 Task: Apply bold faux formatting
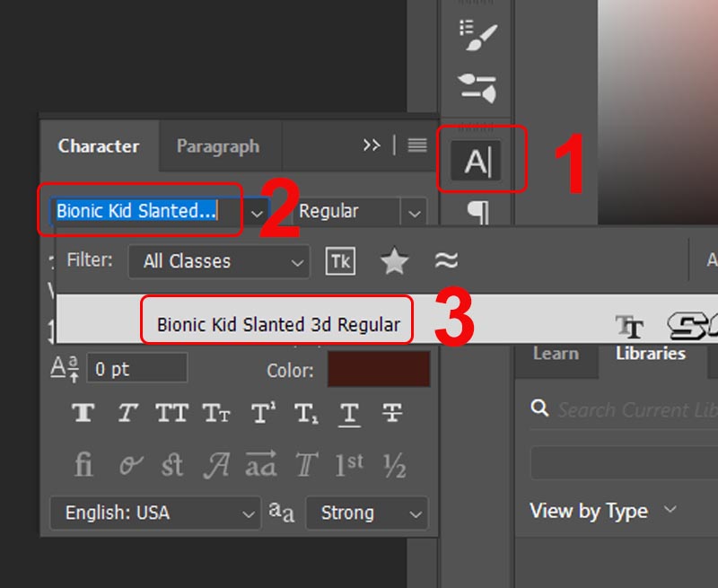pyautogui.click(x=83, y=413)
